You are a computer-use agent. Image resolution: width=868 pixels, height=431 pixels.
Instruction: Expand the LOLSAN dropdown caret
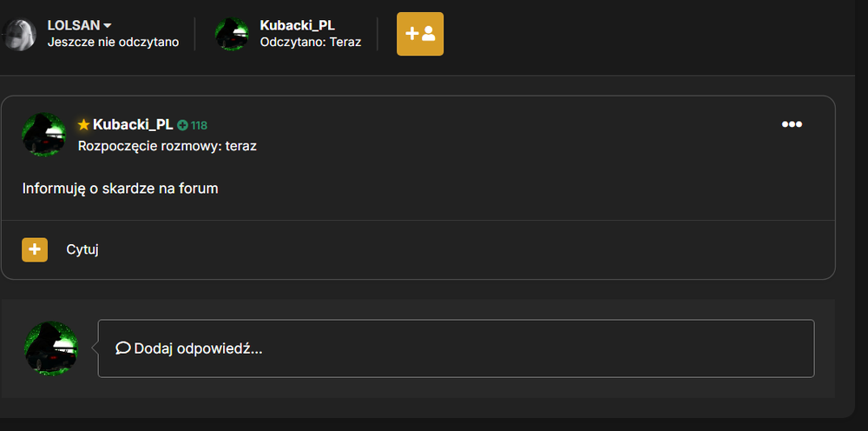[x=108, y=25]
